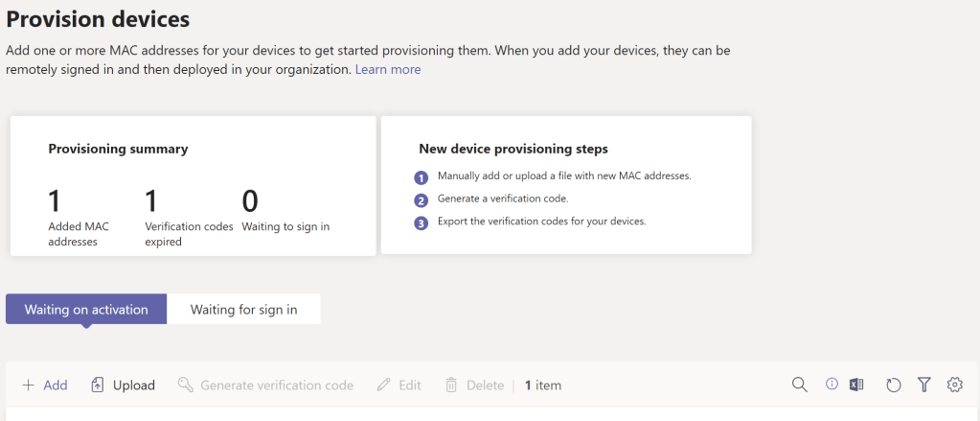Image resolution: width=980 pixels, height=421 pixels.
Task: Export the list with the Excel icon
Action: coord(856,385)
